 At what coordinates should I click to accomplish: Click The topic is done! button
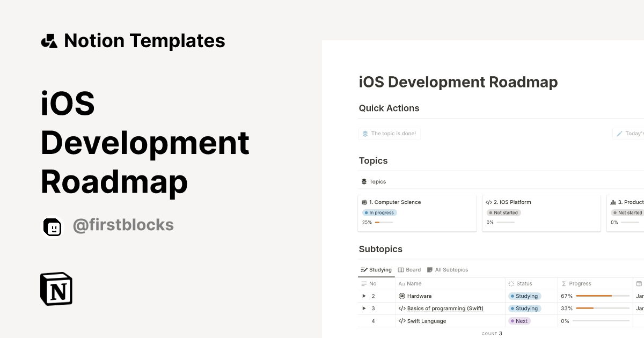click(x=389, y=133)
